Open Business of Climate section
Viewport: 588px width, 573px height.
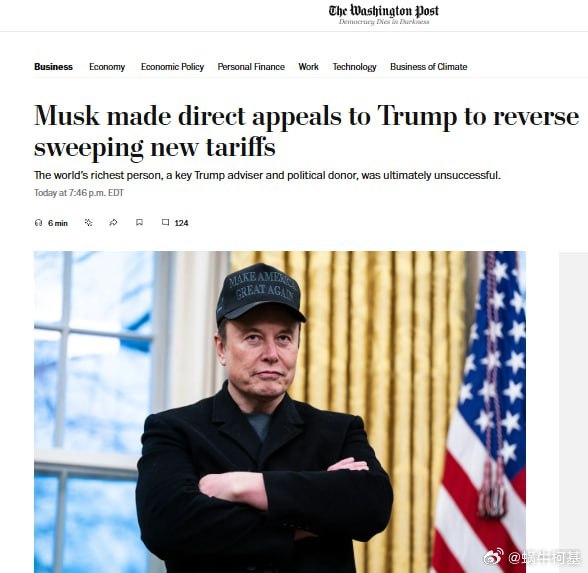pyautogui.click(x=429, y=67)
